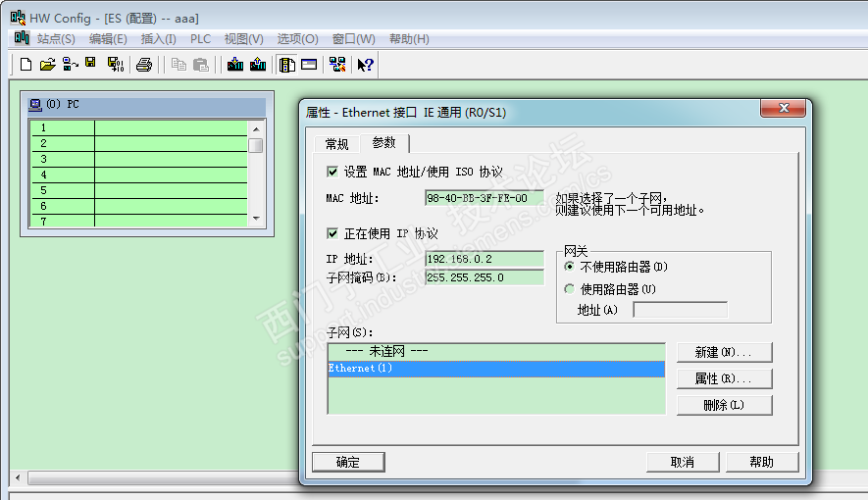Click the rack list scroll-down arrow
Screen dimensions: 868x500
tap(256, 219)
